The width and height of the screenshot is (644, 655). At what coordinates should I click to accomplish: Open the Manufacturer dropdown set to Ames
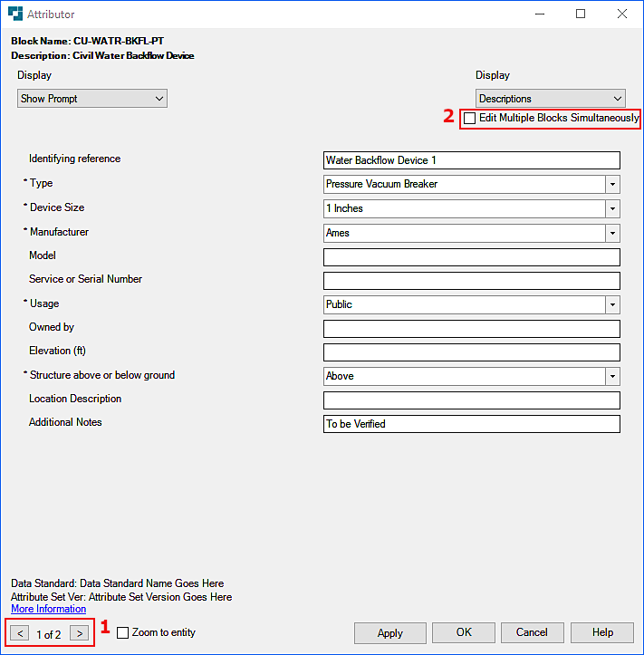612,233
